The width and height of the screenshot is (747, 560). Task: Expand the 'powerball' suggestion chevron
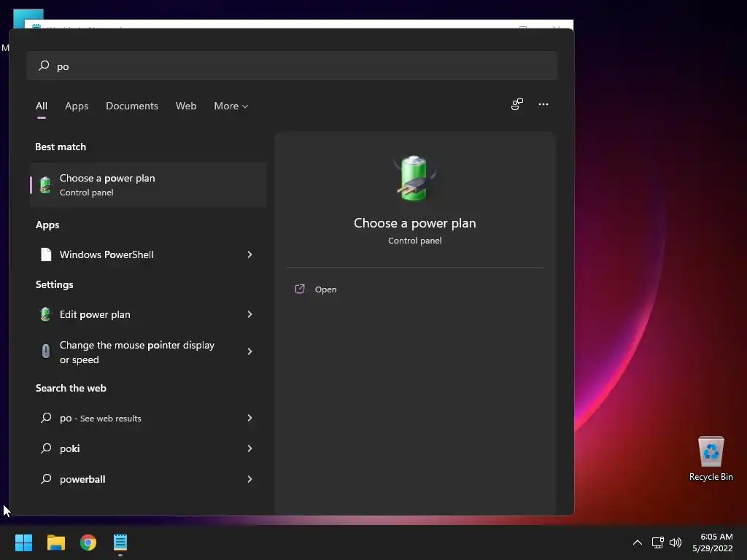tap(249, 478)
